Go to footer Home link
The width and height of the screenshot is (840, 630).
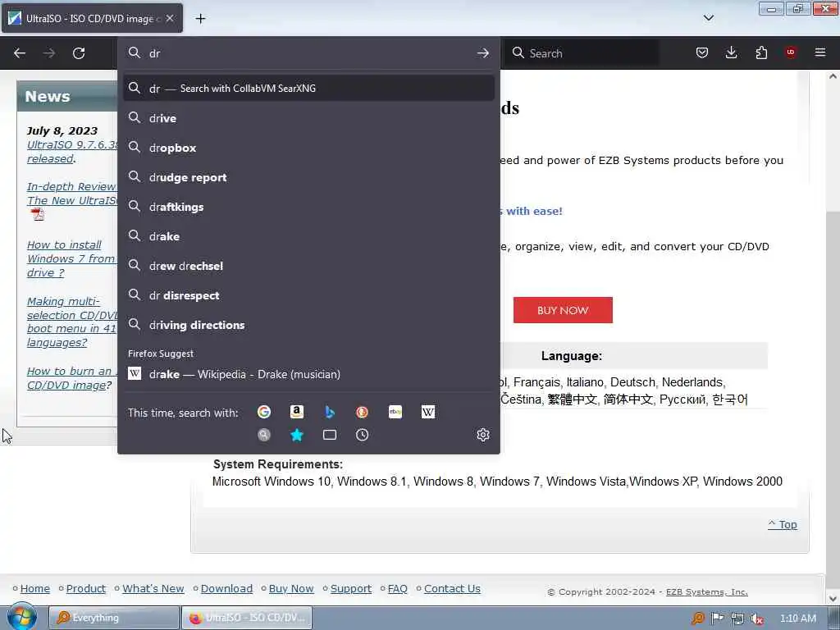(34, 589)
